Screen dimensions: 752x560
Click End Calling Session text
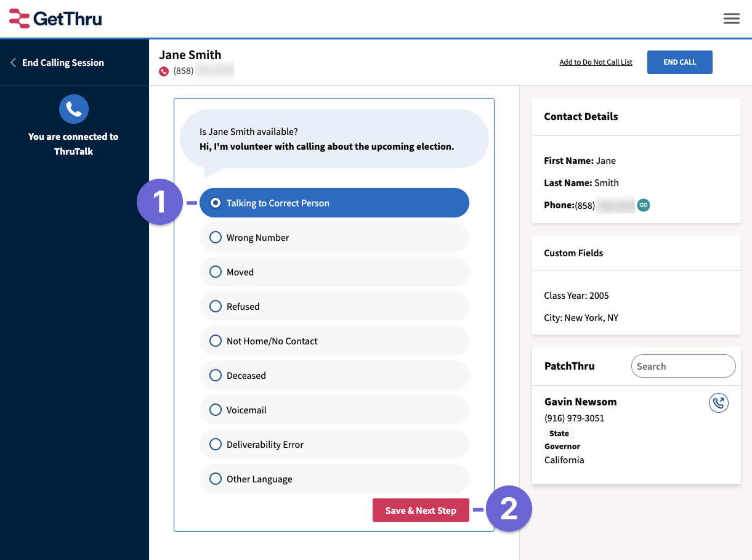coord(63,63)
